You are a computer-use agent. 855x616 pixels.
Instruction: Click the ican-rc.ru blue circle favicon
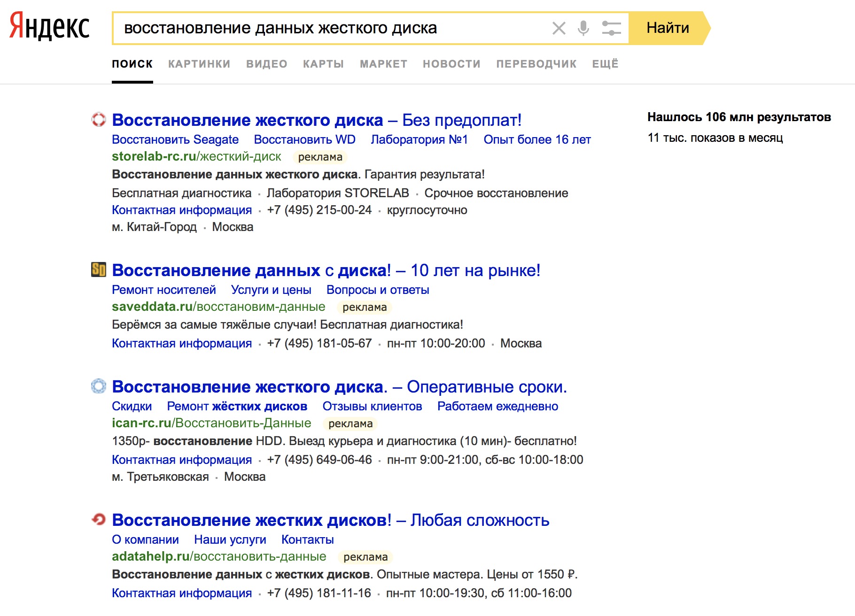pos(99,386)
